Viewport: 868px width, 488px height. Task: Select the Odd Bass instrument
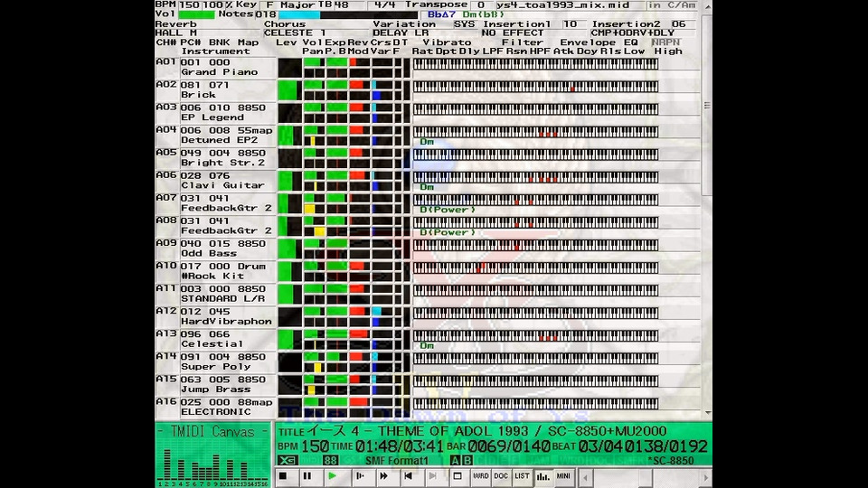coord(209,253)
